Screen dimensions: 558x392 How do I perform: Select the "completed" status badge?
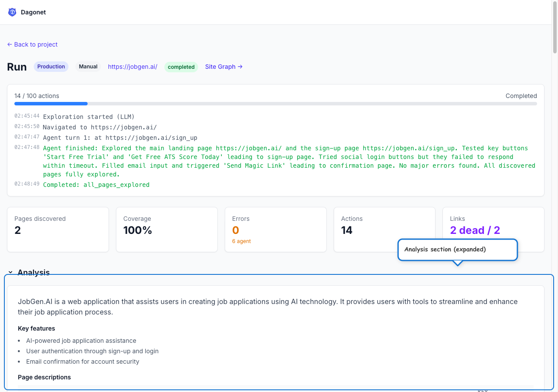181,67
